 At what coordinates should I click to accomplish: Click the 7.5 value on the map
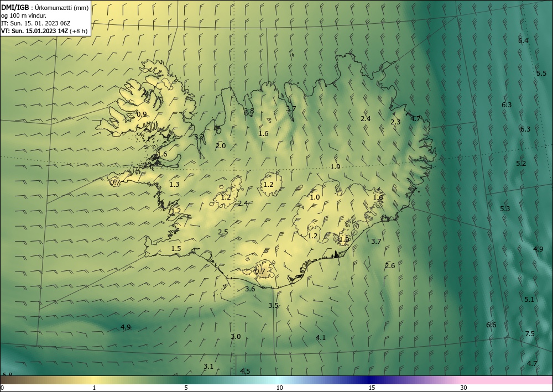[x=530, y=334]
